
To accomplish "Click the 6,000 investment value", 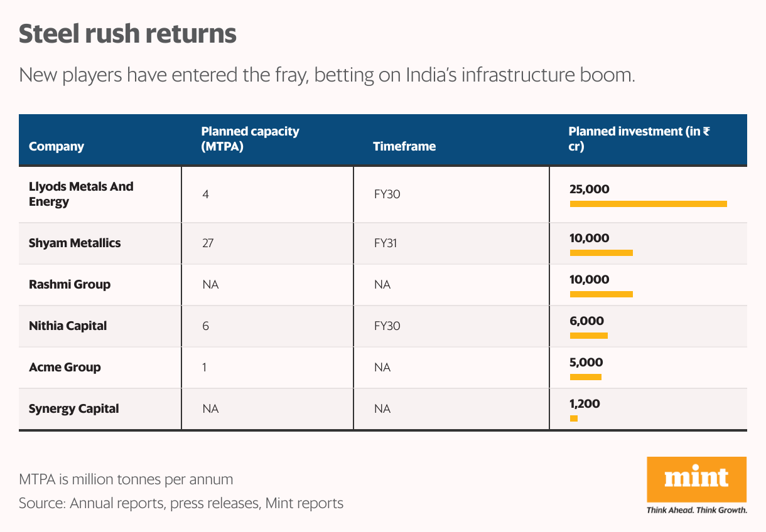I will [586, 321].
